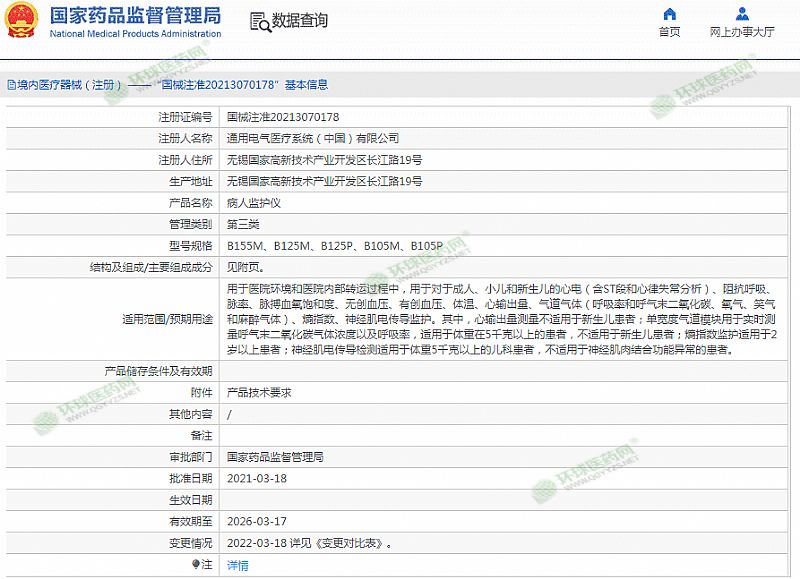Open the 详情 details link
Image resolution: width=800 pixels, height=579 pixels.
pyautogui.click(x=238, y=565)
